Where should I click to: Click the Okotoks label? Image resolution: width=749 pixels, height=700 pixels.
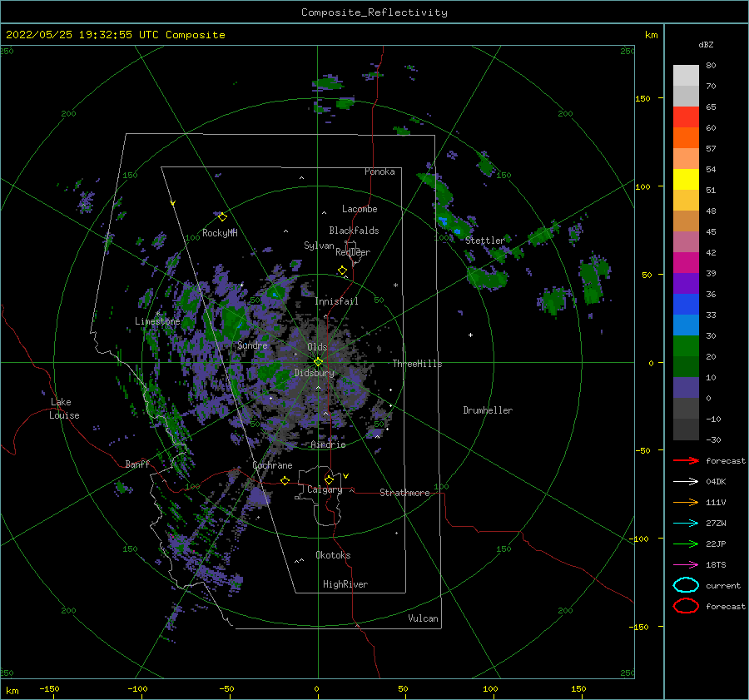(x=333, y=555)
